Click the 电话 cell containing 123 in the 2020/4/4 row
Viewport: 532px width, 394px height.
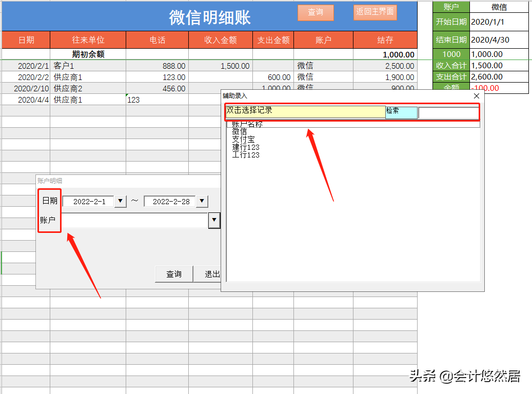coord(157,100)
